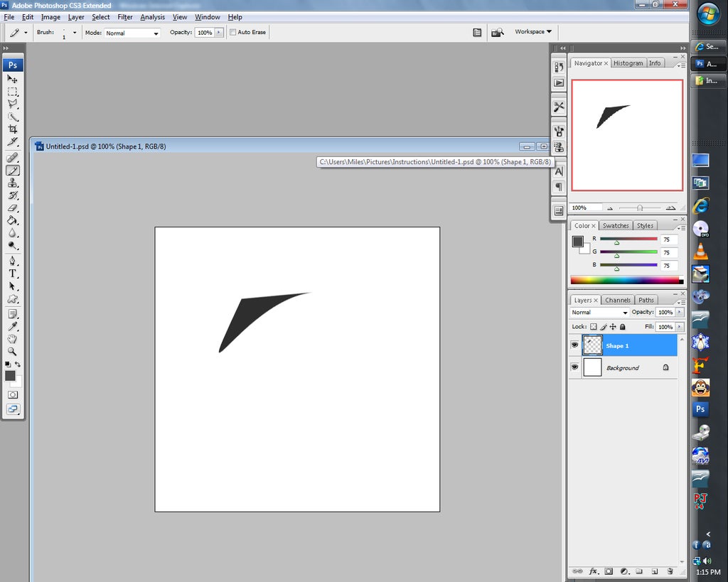Open the layer blending mode dropdown
The width and height of the screenshot is (728, 582).
599,312
